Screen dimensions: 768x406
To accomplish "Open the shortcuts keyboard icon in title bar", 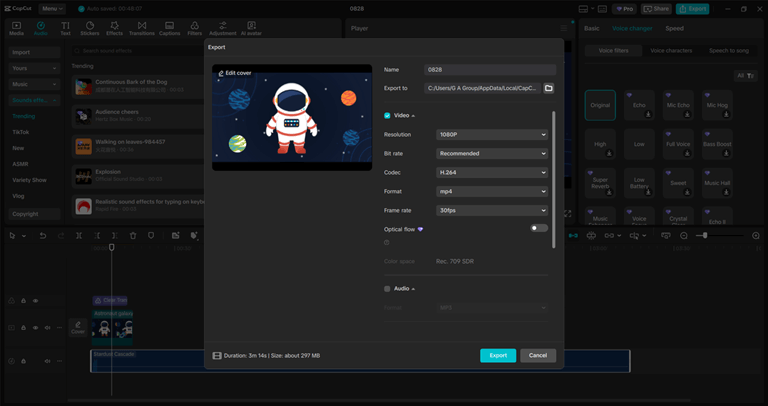I will click(602, 9).
